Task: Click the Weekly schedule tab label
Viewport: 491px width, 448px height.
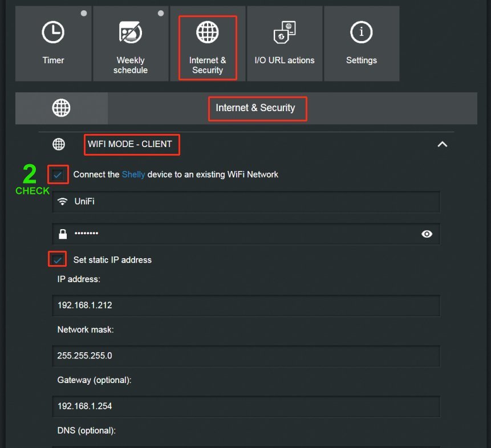Action: [x=131, y=65]
